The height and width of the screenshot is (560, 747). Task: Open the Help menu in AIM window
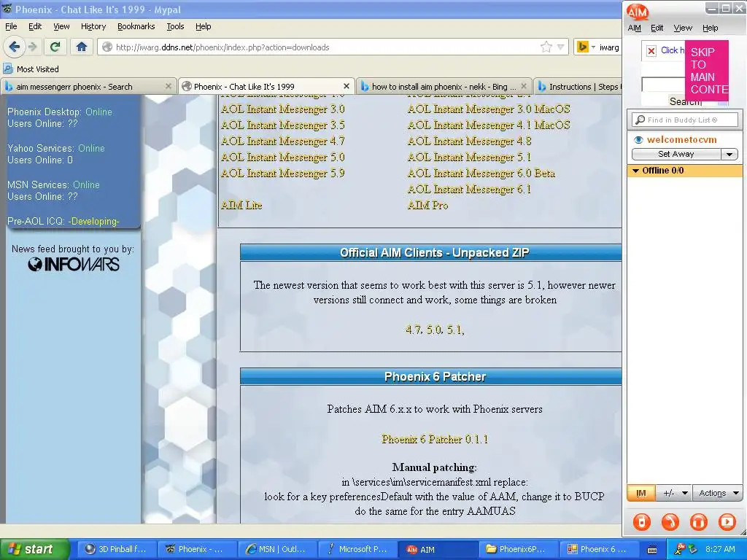click(710, 28)
